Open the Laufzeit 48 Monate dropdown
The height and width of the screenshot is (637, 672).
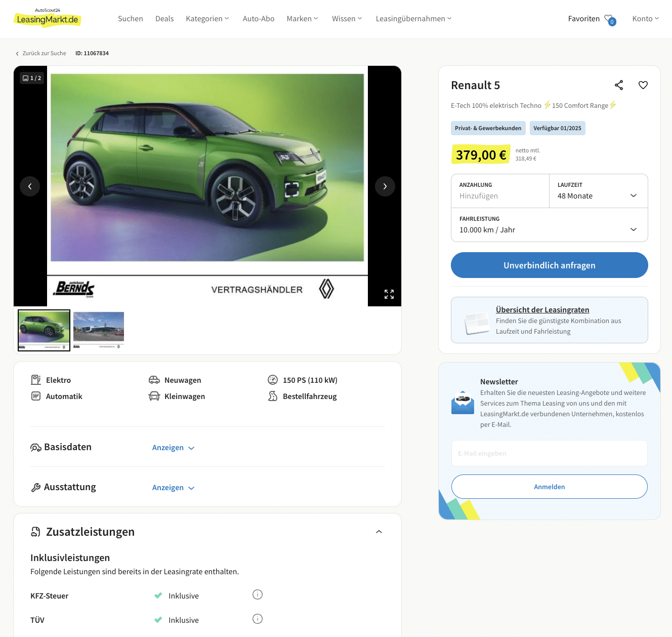coord(599,191)
